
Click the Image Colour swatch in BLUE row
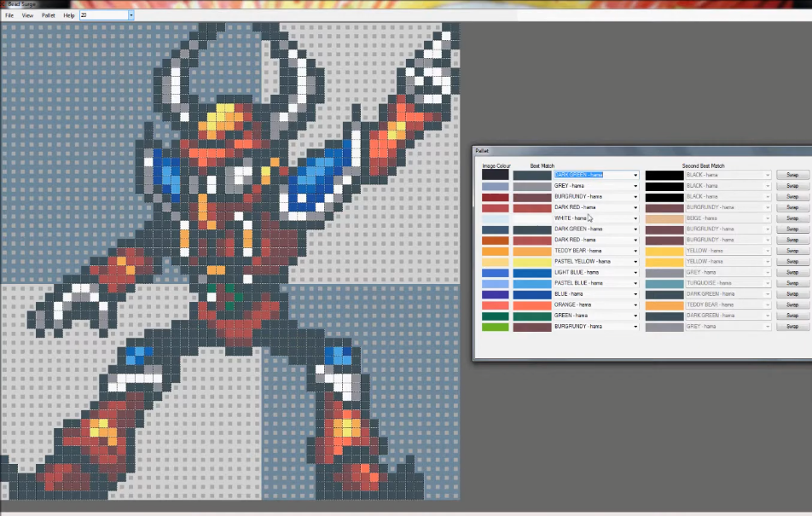(x=495, y=295)
